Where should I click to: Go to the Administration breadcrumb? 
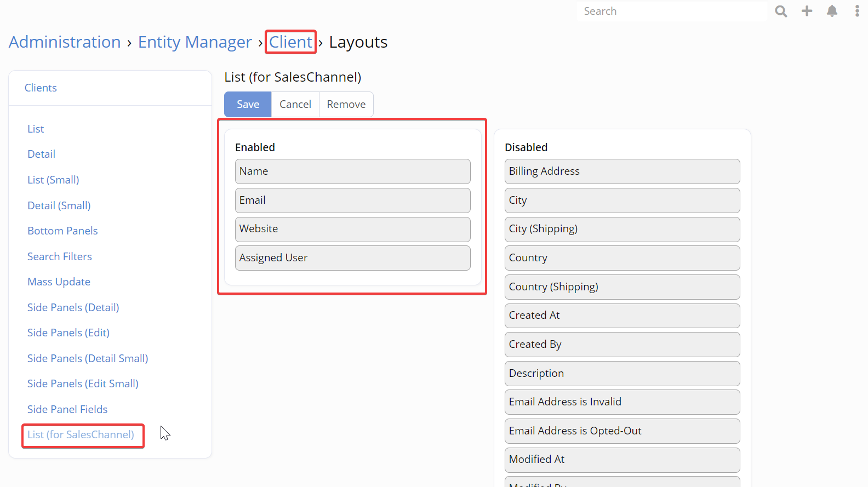(65, 42)
